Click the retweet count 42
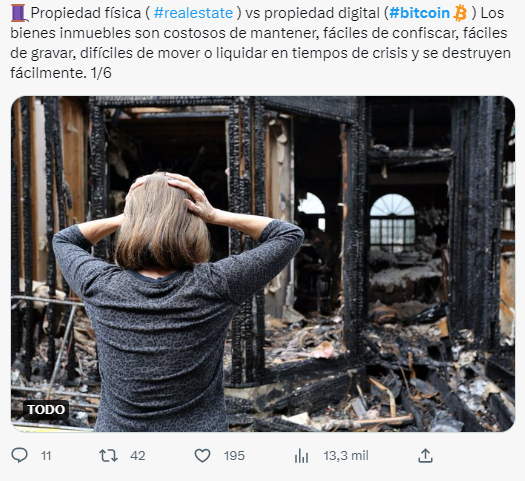 pos(138,456)
